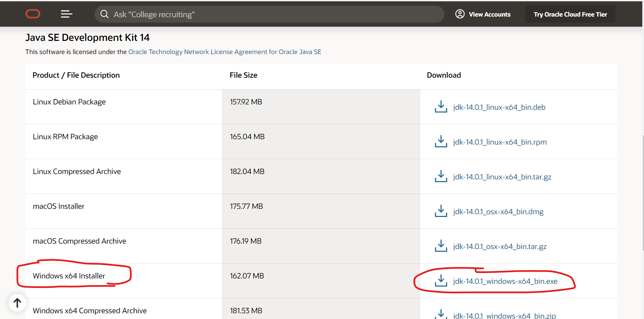The image size is (644, 319).
Task: Download jdk-14.0.1_linux-x64_bin.tar.gz
Action: (x=502, y=177)
